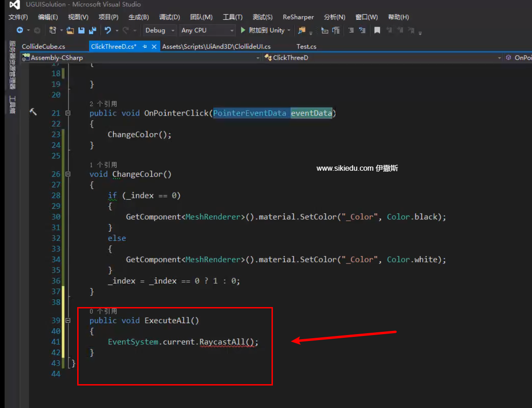Open the 调试(D) menu

point(170,17)
